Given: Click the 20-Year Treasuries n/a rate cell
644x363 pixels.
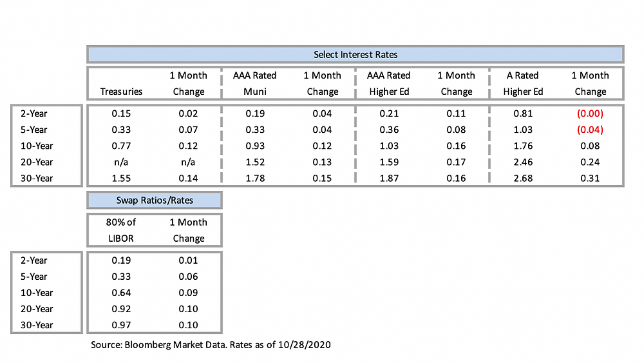Looking at the screenshot, I should click(x=121, y=162).
